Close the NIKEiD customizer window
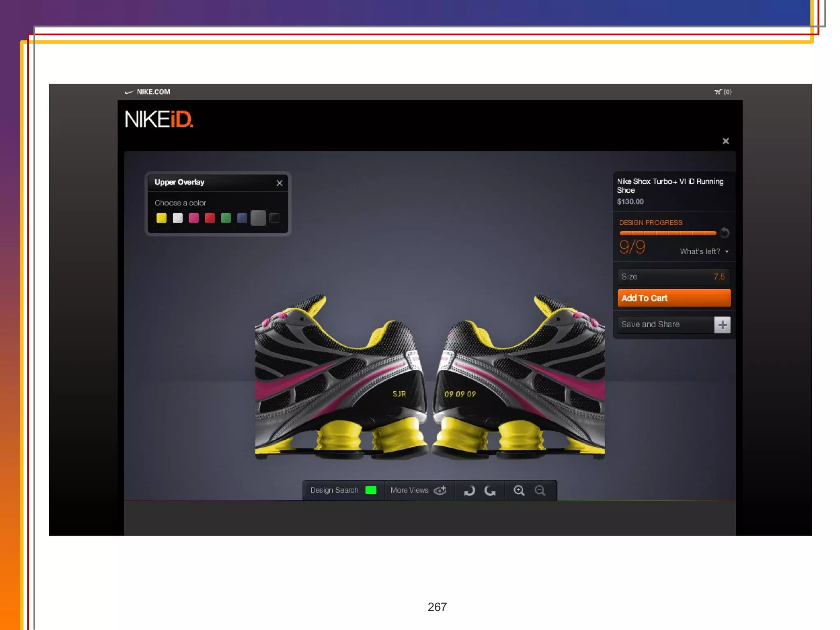This screenshot has width=840, height=630. [x=726, y=141]
